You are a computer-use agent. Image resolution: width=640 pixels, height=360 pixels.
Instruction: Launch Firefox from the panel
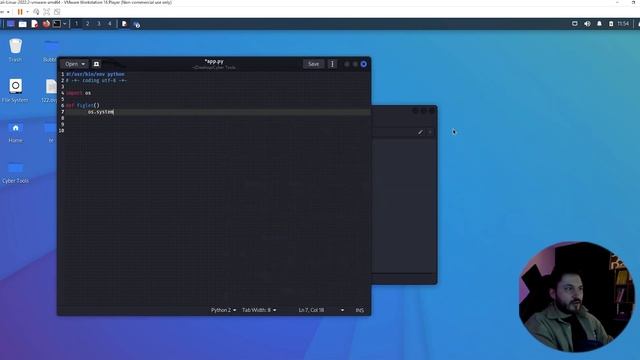click(46, 24)
